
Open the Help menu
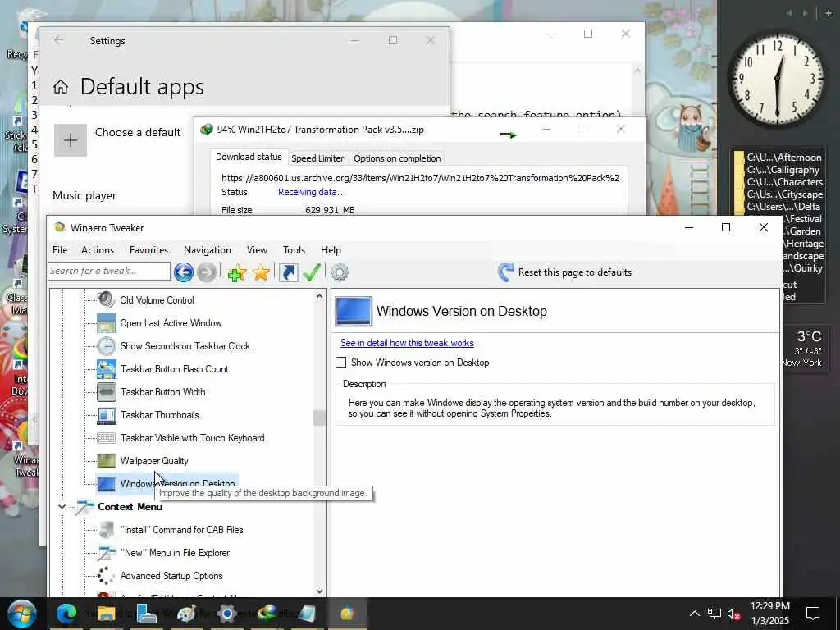point(331,250)
